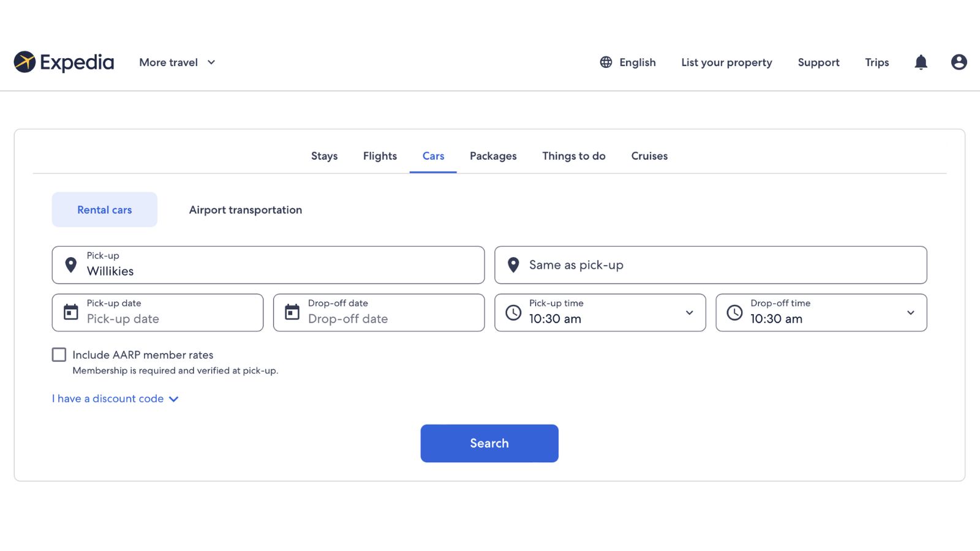Enable Include AARP member rates
The image size is (980, 551).
click(59, 354)
